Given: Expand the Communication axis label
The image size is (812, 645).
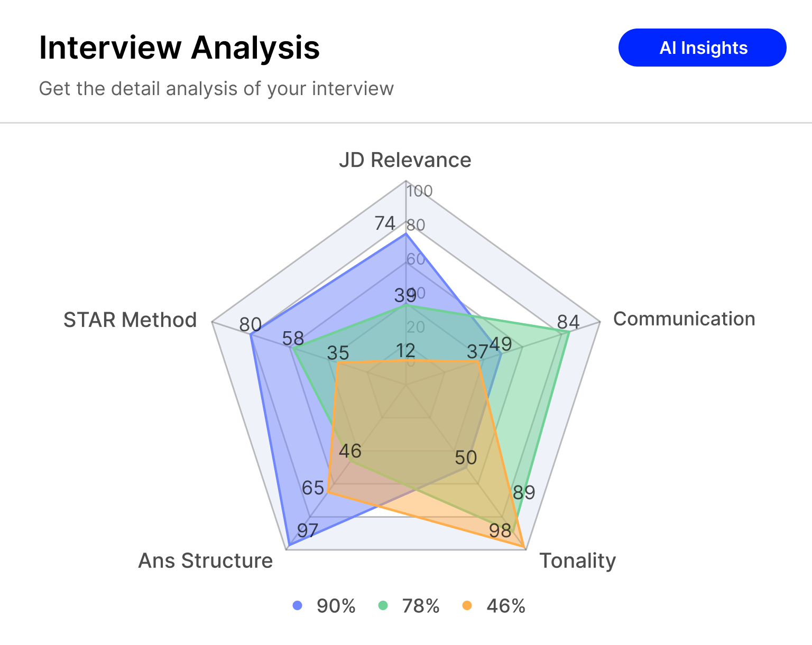Looking at the screenshot, I should pyautogui.click(x=685, y=319).
